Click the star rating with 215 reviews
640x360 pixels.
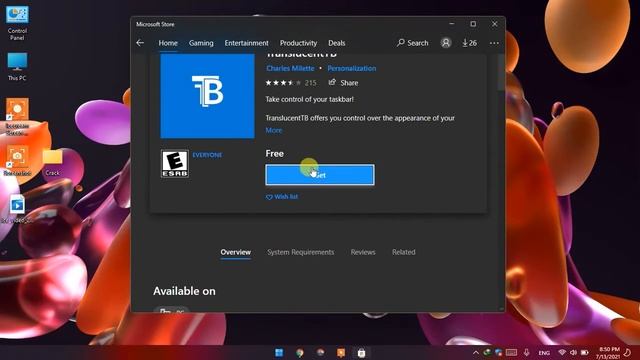(291, 83)
